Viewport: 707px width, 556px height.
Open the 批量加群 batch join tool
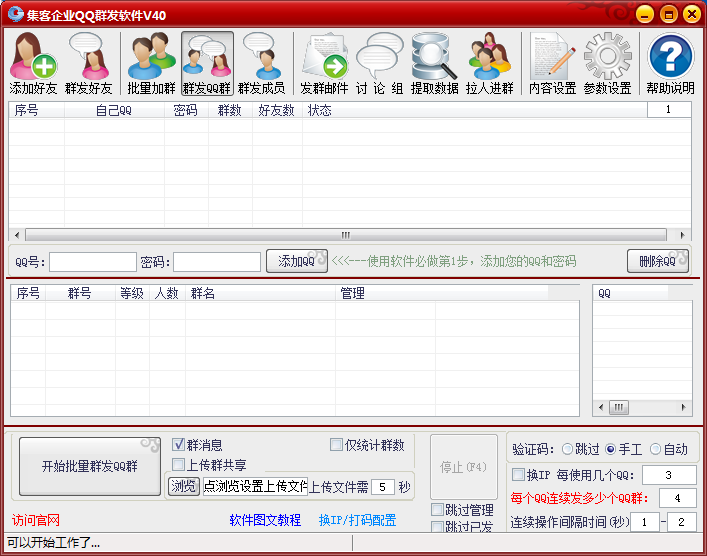[151, 63]
